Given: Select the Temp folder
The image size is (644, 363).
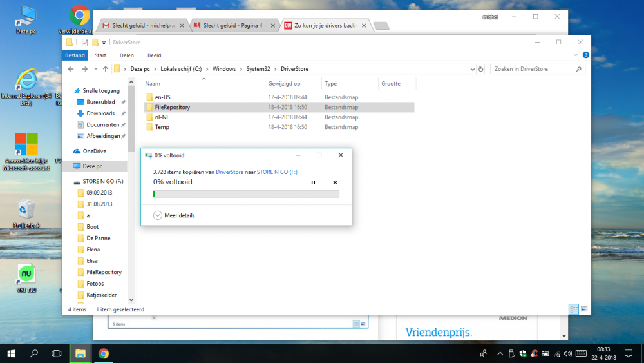Looking at the screenshot, I should (162, 127).
